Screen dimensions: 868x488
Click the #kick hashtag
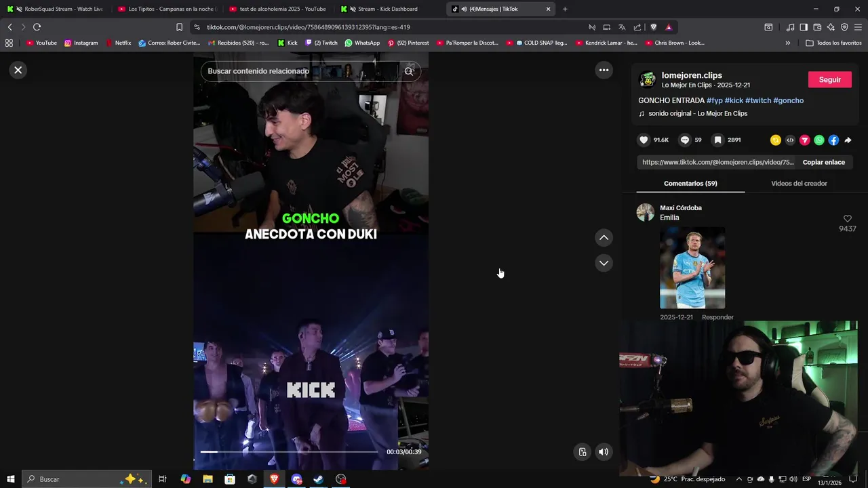pyautogui.click(x=734, y=100)
